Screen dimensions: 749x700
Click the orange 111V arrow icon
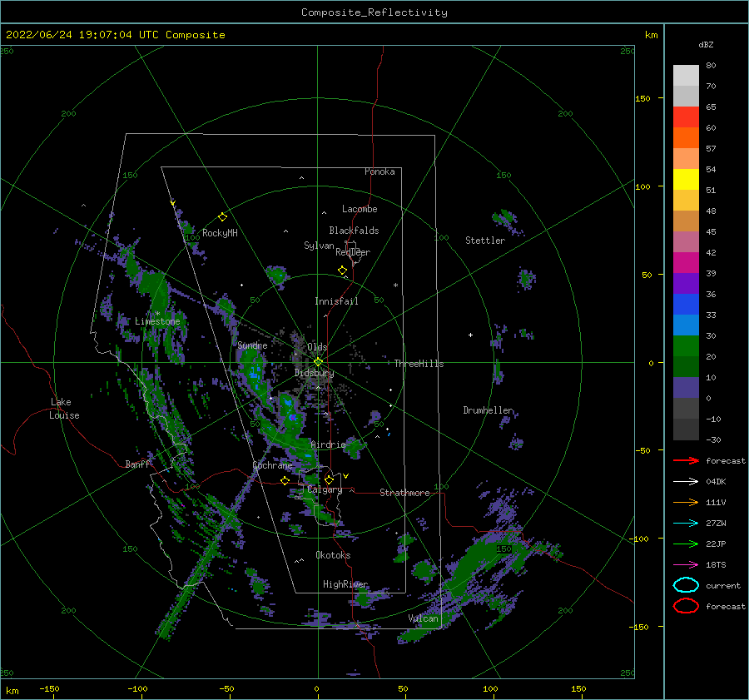(686, 502)
